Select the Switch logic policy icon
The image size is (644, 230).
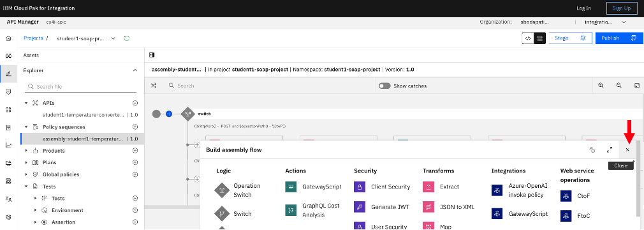pos(221,214)
